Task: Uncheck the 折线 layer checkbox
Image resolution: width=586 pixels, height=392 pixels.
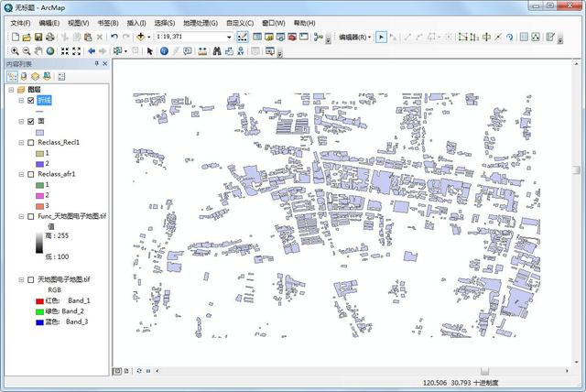Action: [31, 100]
